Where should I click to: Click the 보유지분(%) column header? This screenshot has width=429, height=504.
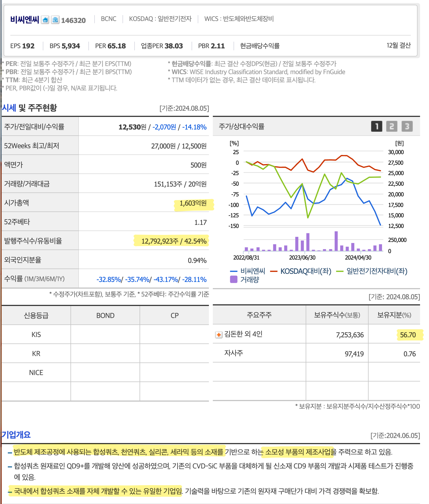point(394,315)
